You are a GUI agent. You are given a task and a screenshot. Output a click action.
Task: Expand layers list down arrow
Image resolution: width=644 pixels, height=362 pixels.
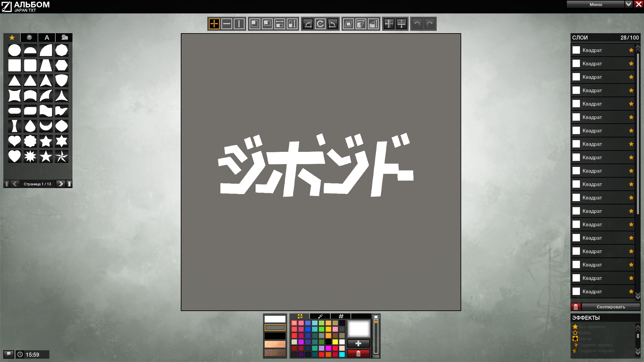pyautogui.click(x=638, y=296)
